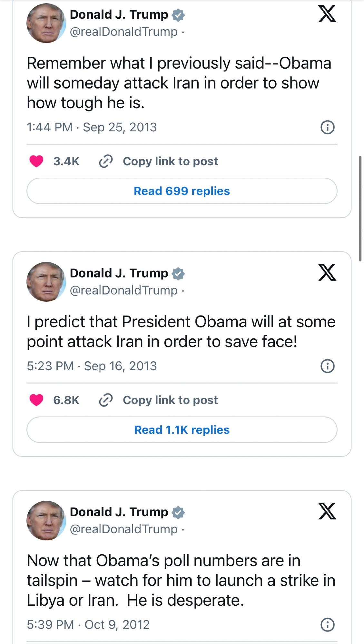Click the page scrollbar thumb
364x644 pixels.
click(x=360, y=208)
